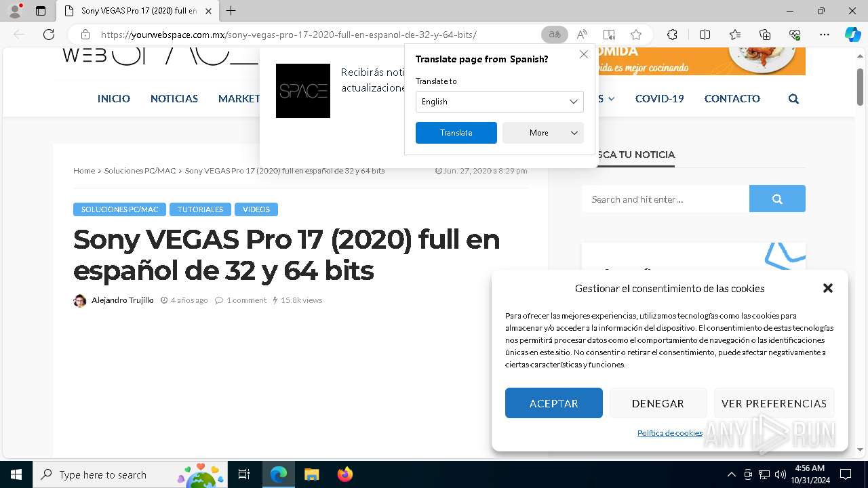
Task: Open the Extensions puzzle icon
Action: tap(672, 35)
